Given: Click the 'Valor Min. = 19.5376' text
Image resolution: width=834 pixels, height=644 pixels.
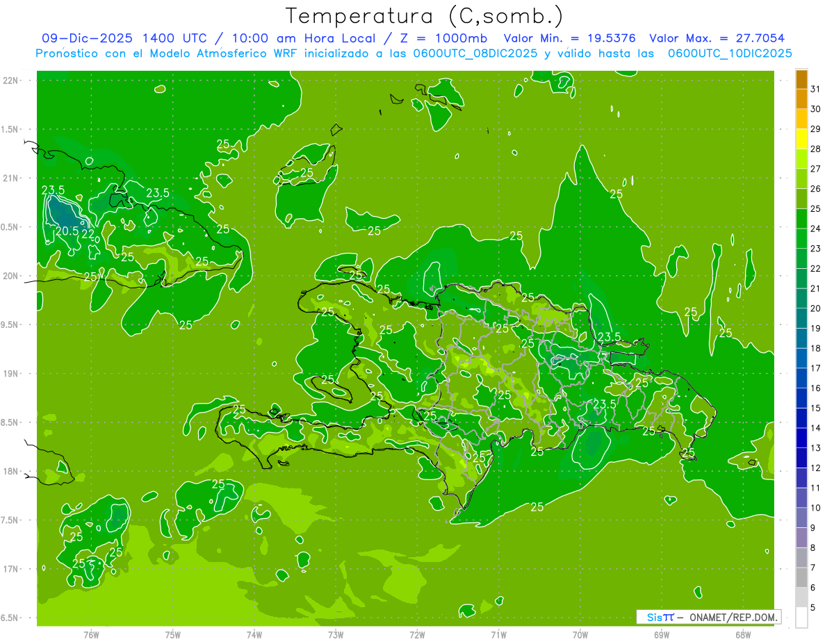Looking at the screenshot, I should click(570, 39).
